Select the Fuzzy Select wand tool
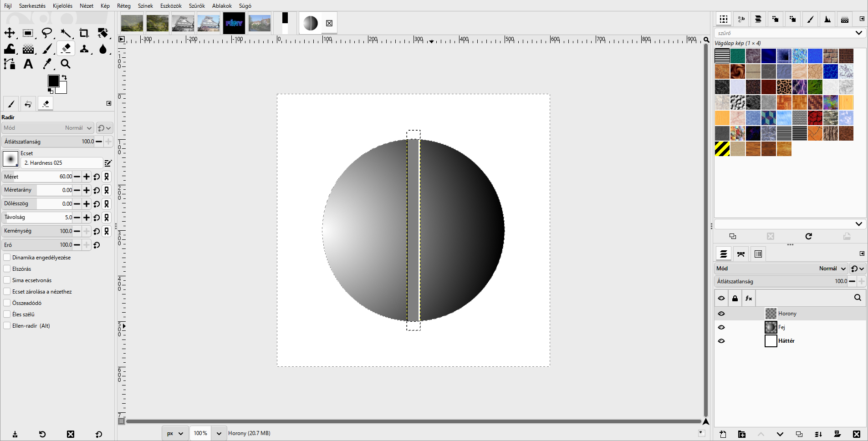The width and height of the screenshot is (868, 441). [66, 33]
